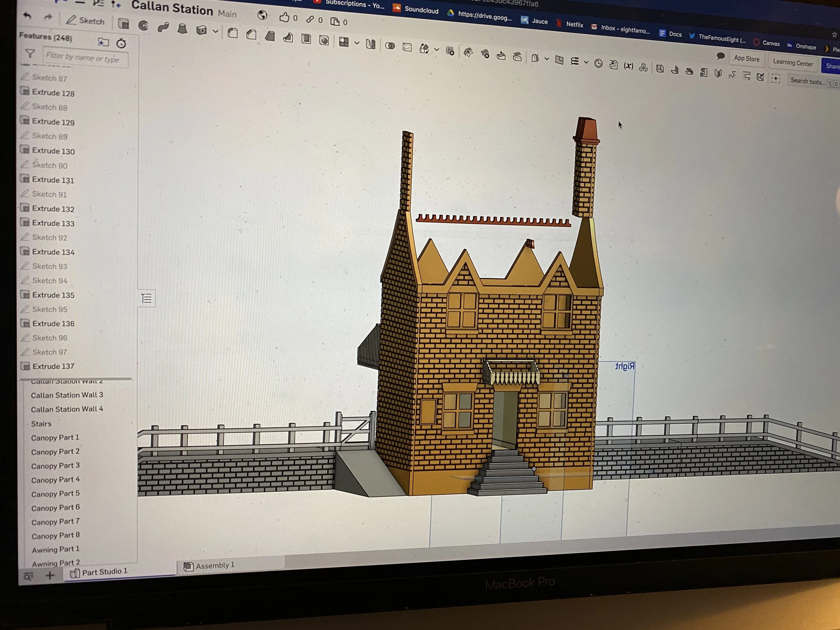Select the Helix tool icon
Viewport: 840px width, 630px height.
(x=575, y=61)
